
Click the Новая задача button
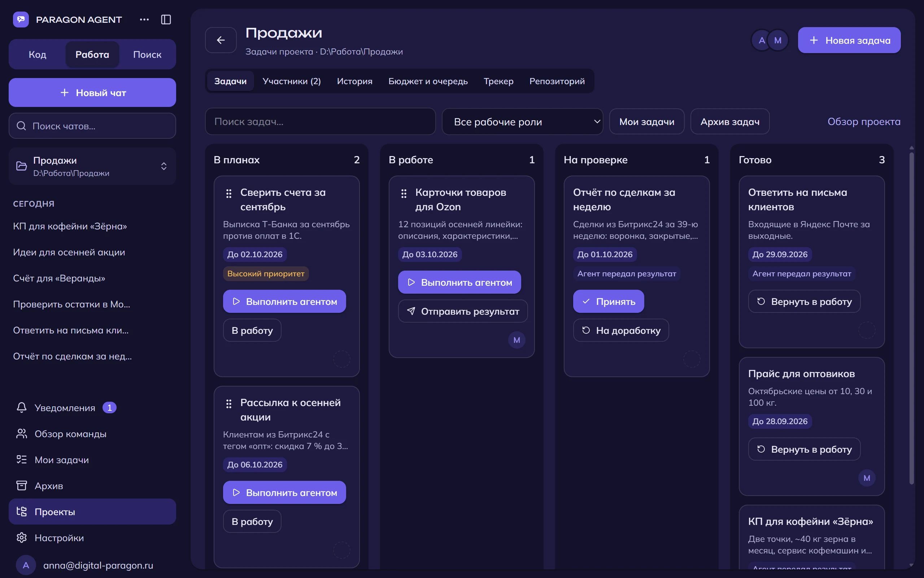pos(849,40)
